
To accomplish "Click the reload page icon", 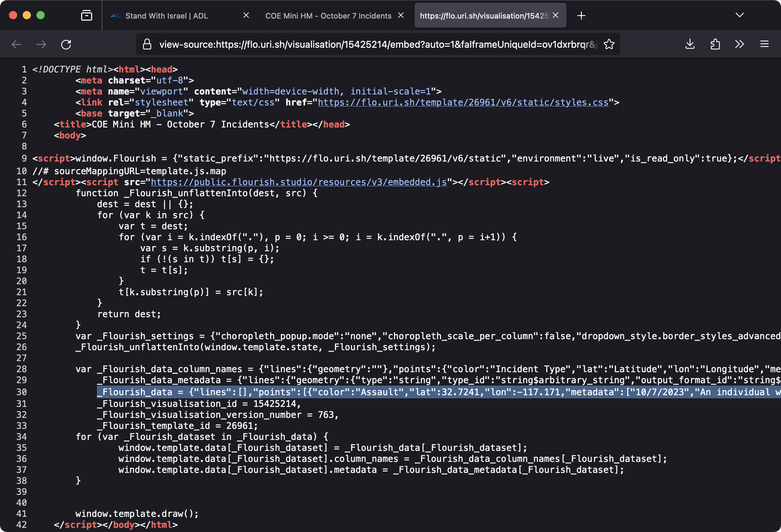I will pyautogui.click(x=66, y=44).
